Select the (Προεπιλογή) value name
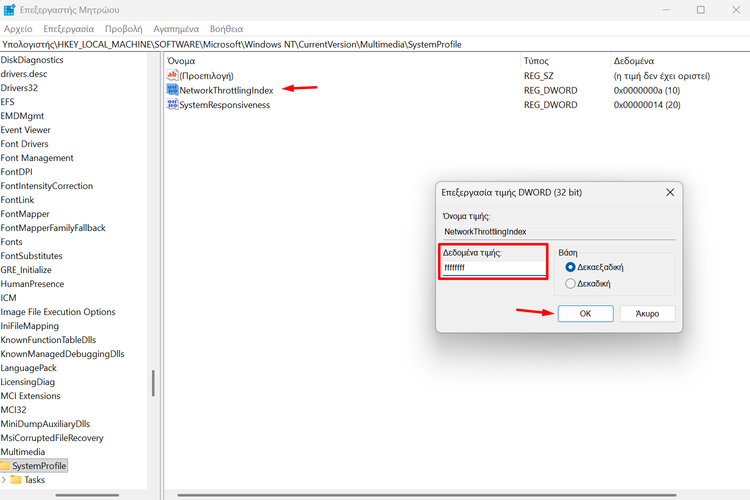The width and height of the screenshot is (750, 500). (x=206, y=76)
